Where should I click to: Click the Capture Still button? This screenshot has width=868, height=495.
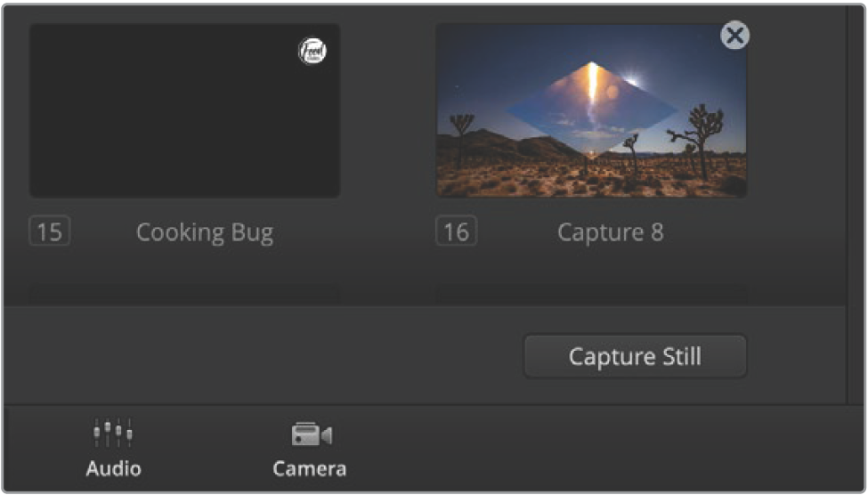pos(635,357)
